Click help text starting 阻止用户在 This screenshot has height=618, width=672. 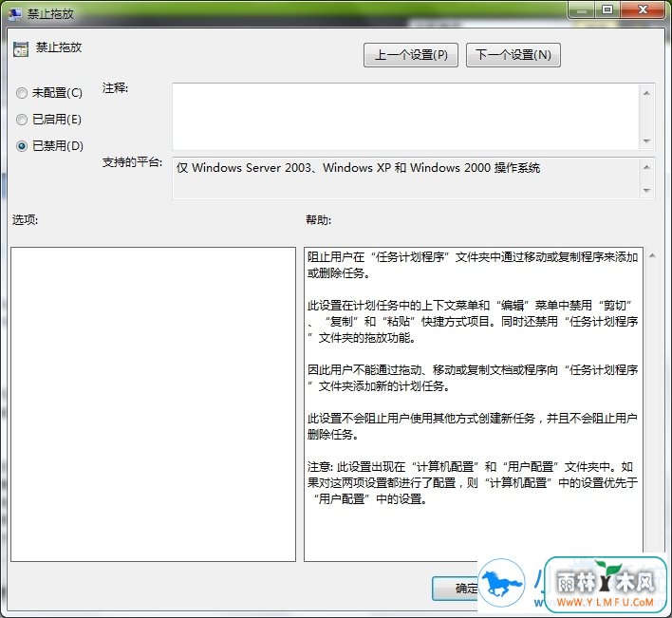click(473, 265)
